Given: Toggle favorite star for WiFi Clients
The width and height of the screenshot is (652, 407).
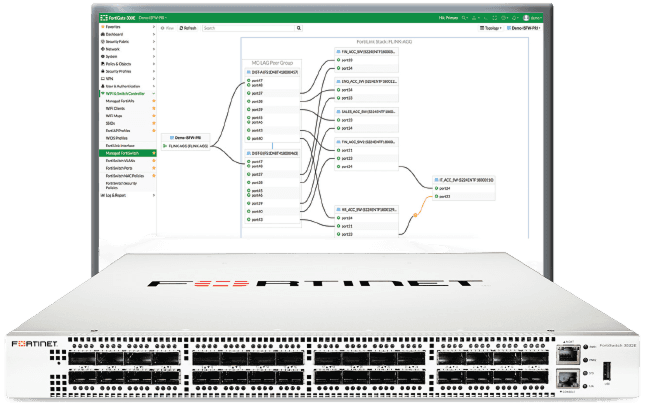Looking at the screenshot, I should tap(153, 109).
